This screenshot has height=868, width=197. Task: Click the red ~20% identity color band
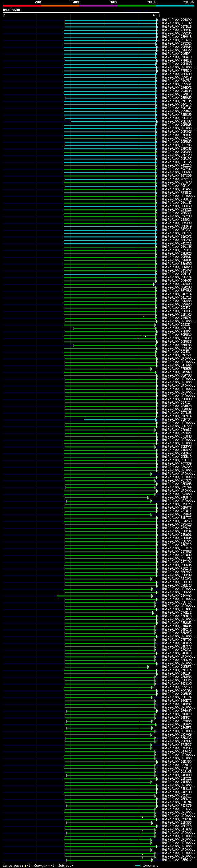(22, 6)
